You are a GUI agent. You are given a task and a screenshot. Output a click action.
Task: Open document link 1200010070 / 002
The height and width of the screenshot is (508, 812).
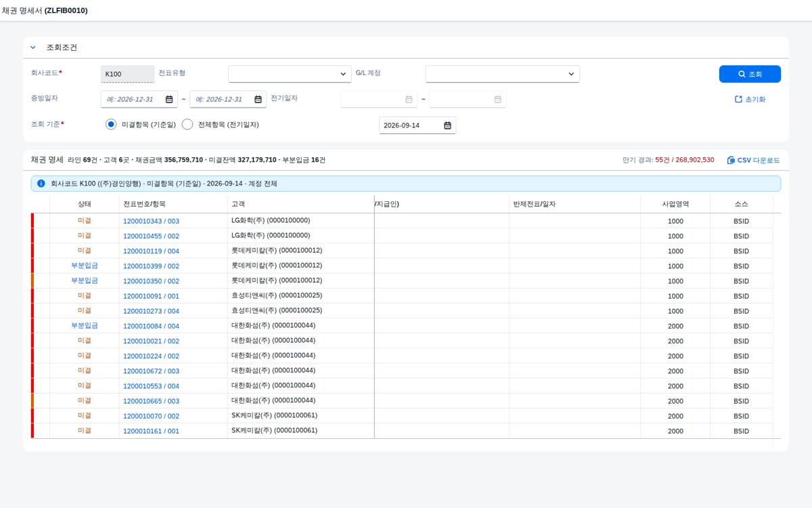point(151,416)
